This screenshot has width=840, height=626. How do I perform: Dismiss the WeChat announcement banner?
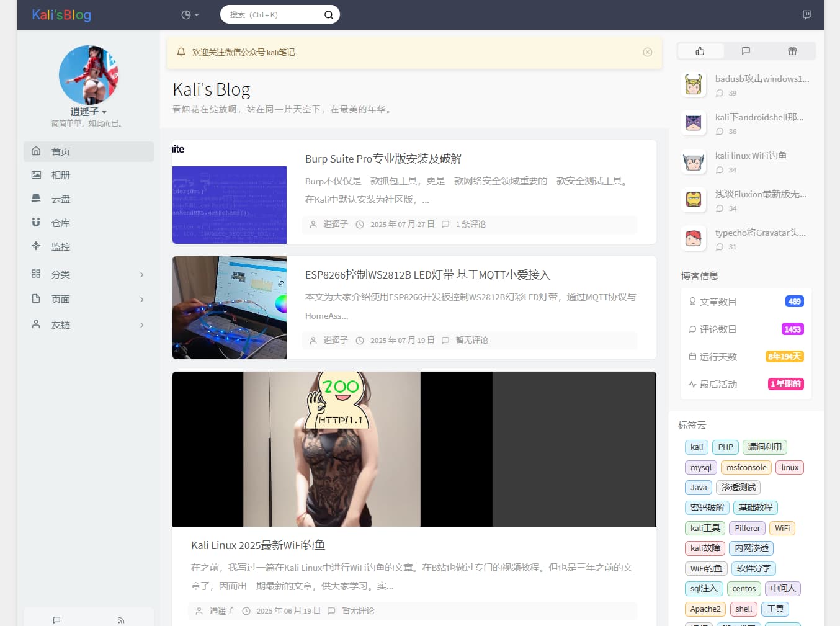(x=647, y=52)
